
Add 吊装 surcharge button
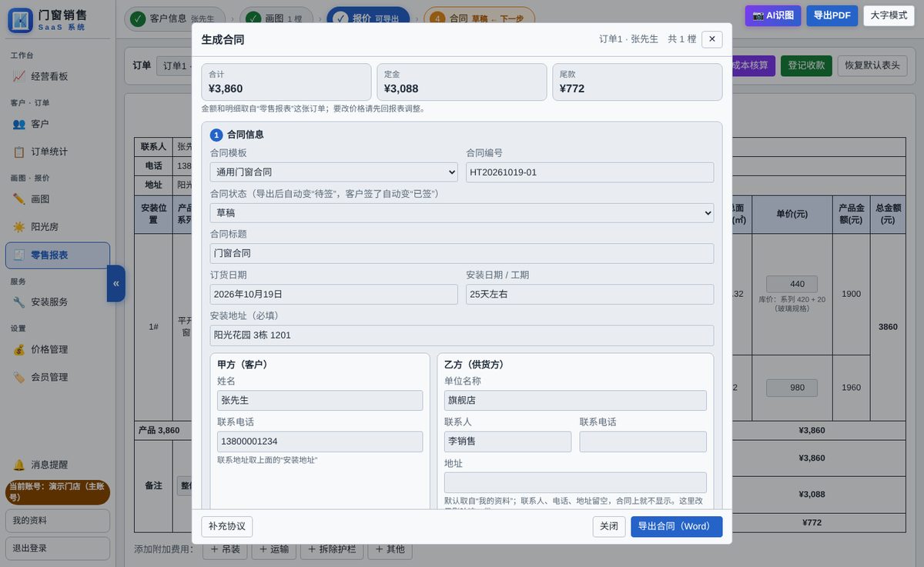tap(225, 549)
